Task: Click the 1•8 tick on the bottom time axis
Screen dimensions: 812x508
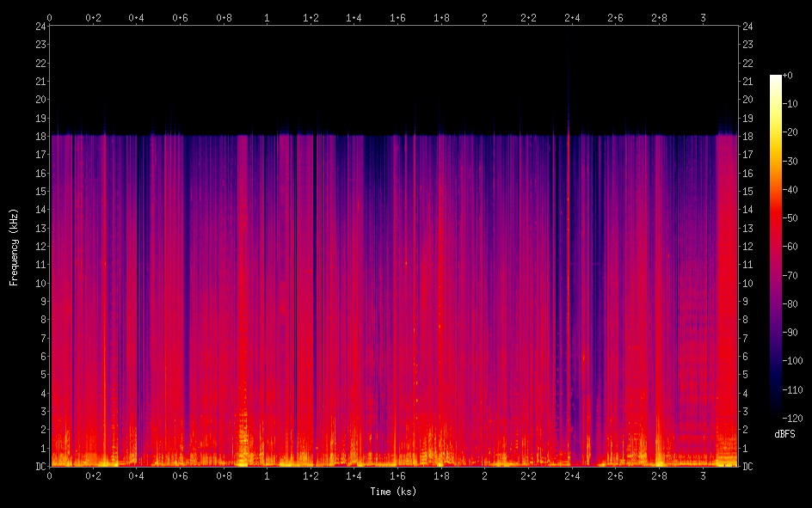Action: click(441, 475)
